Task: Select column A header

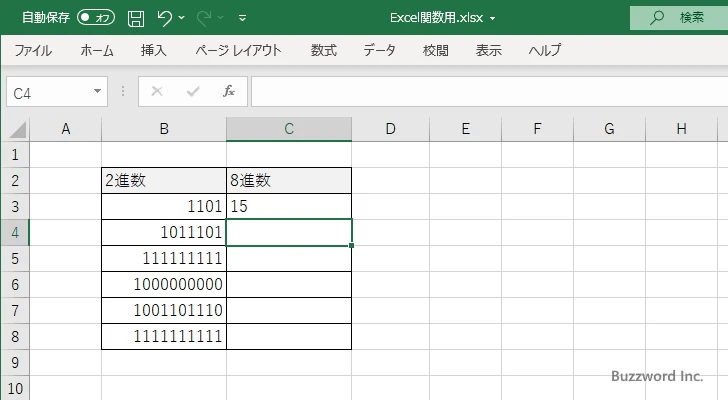Action: click(x=66, y=129)
